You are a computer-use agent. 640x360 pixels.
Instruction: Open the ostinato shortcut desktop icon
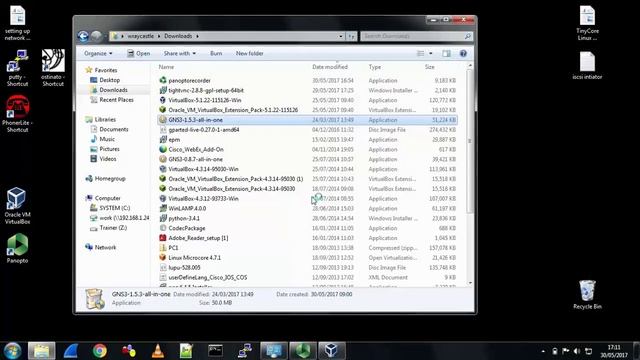tap(53, 68)
